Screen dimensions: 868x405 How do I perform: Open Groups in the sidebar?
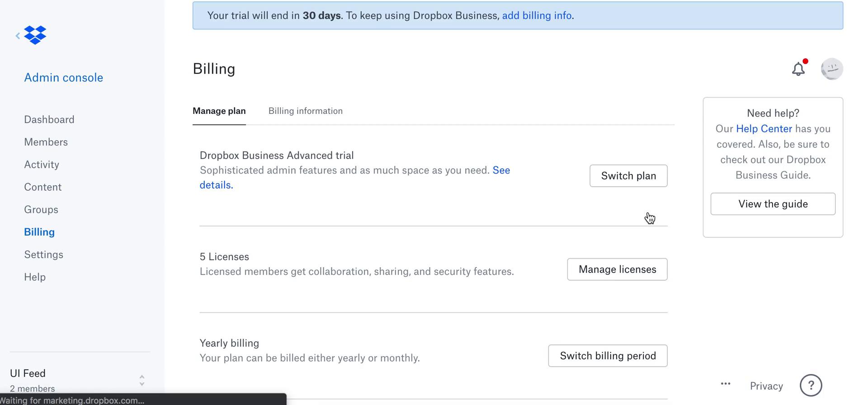tap(41, 210)
